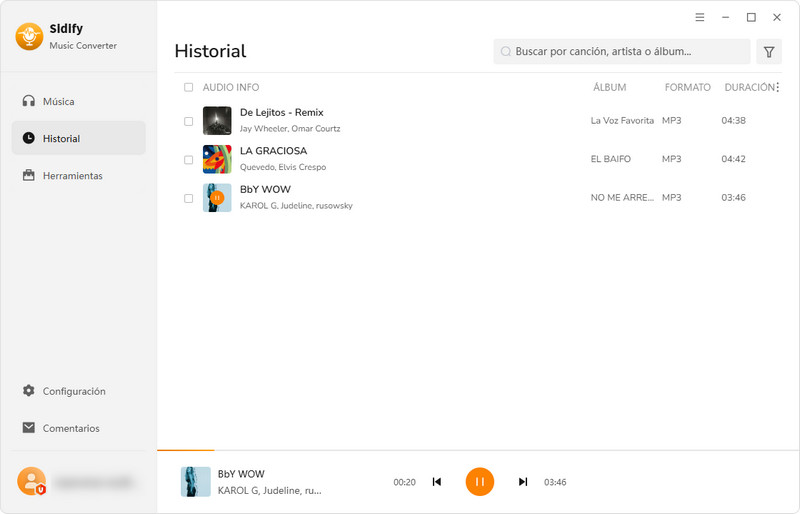Sort by the DURACIÓN column header
Viewport: 800px width, 514px height.
pos(749,87)
